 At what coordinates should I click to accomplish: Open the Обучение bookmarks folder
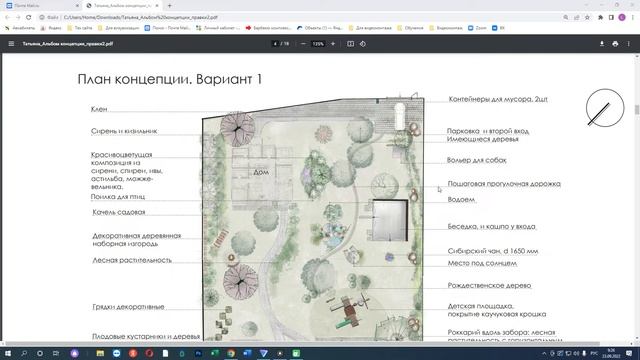(x=411, y=28)
